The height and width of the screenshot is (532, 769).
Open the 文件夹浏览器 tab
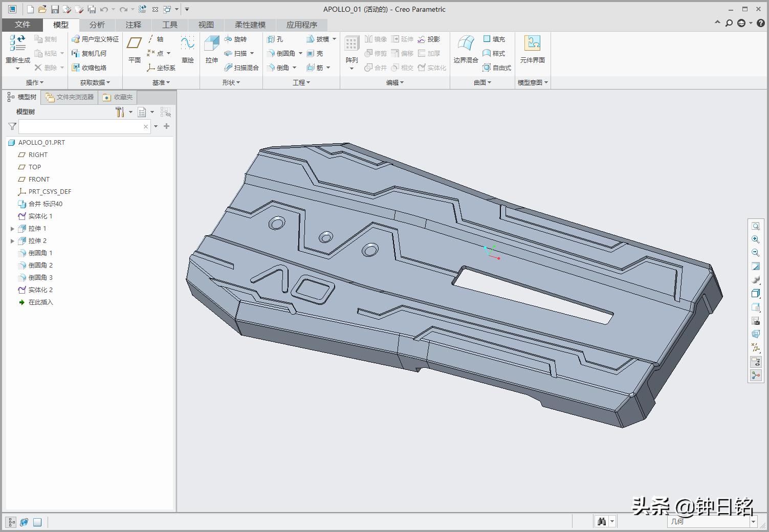tap(70, 97)
